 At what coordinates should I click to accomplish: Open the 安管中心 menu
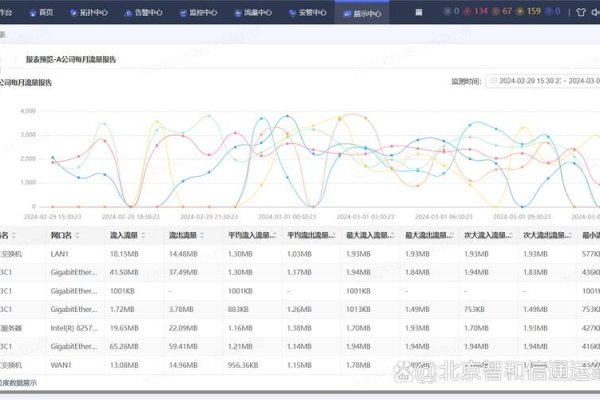click(308, 13)
